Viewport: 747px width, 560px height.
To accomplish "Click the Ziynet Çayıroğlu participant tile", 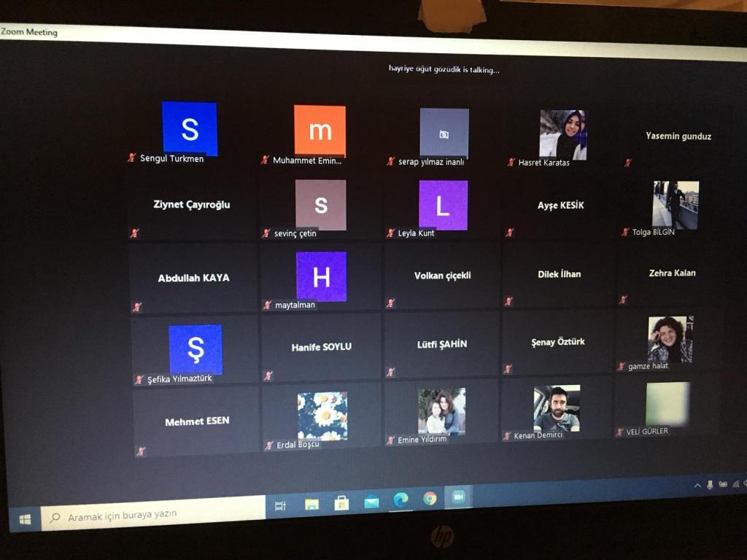I will [192, 205].
